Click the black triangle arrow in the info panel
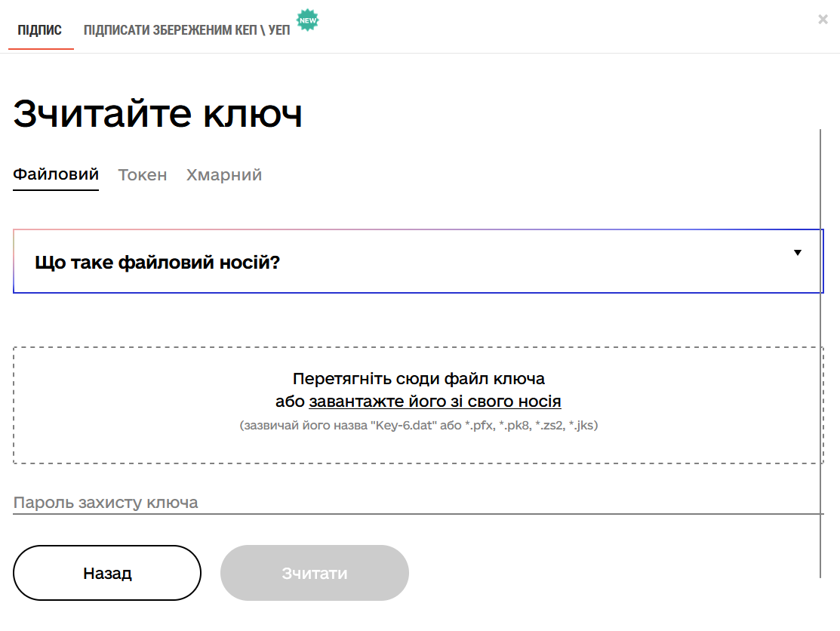840x631 pixels. 797,253
